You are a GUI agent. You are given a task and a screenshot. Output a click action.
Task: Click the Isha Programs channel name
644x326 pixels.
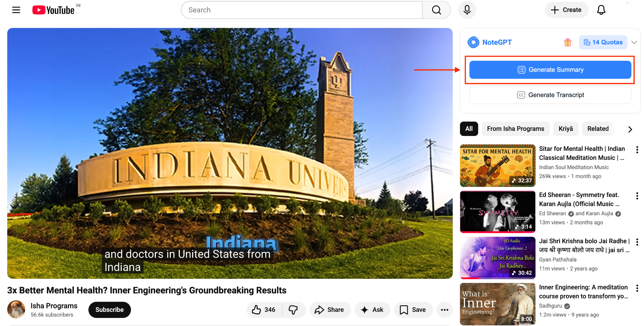[x=54, y=306]
